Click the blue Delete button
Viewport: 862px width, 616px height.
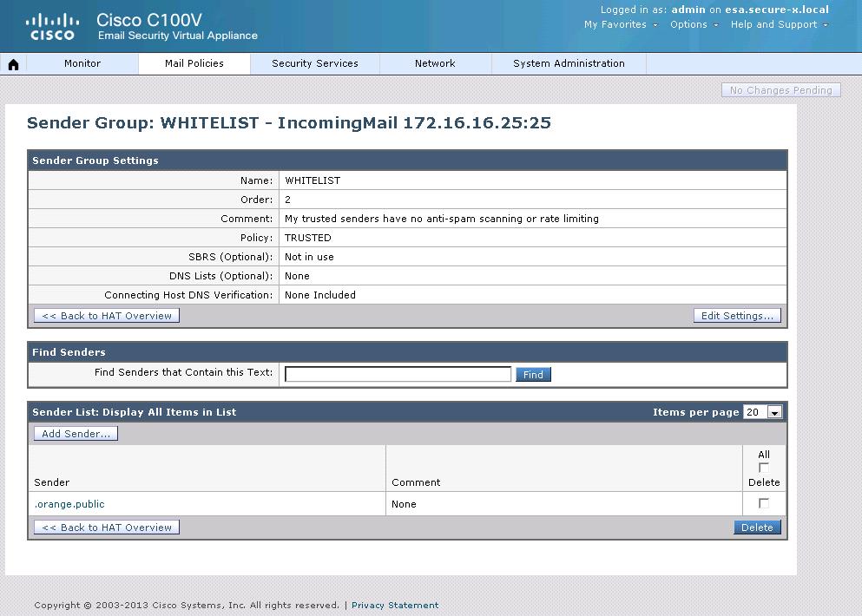(757, 528)
